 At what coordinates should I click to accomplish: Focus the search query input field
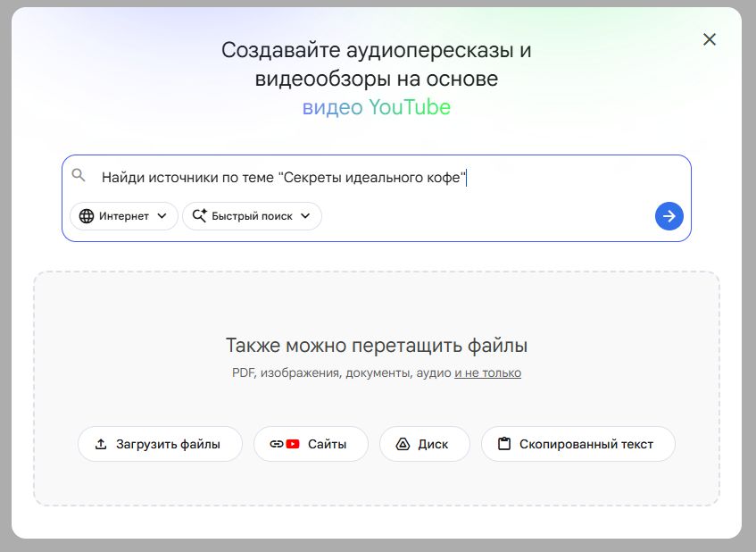376,178
